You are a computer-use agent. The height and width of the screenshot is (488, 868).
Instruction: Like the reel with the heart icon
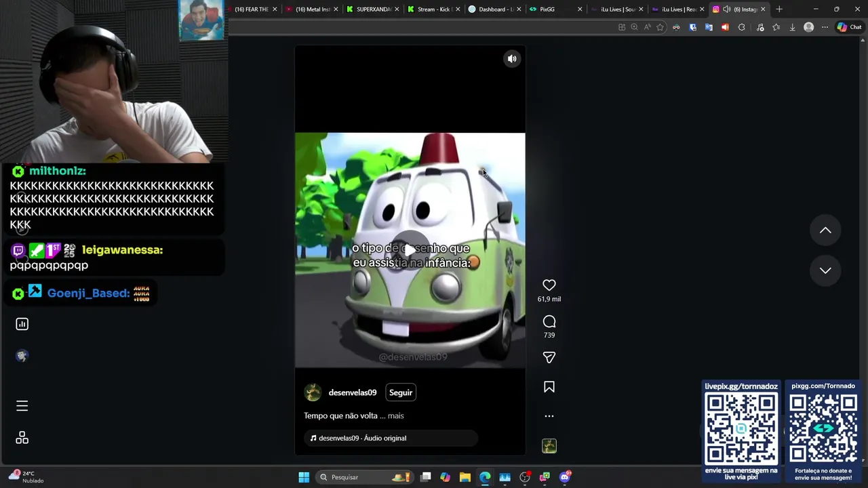549,285
